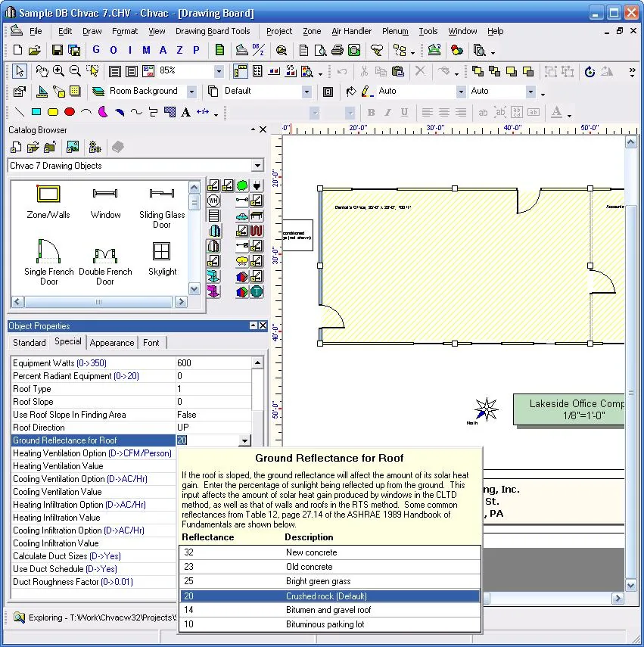
Task: Open the Default style dropdown
Action: [x=306, y=92]
